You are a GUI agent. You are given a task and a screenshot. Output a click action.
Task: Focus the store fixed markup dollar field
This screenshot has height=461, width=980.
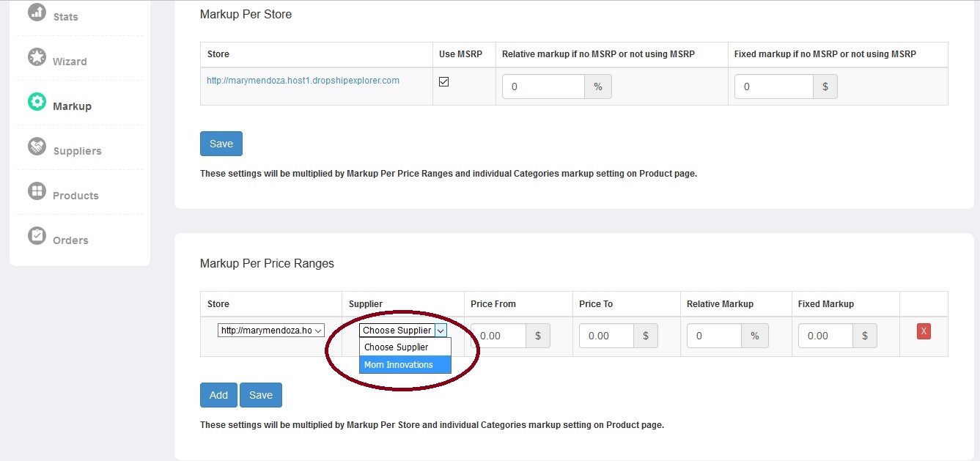click(774, 86)
